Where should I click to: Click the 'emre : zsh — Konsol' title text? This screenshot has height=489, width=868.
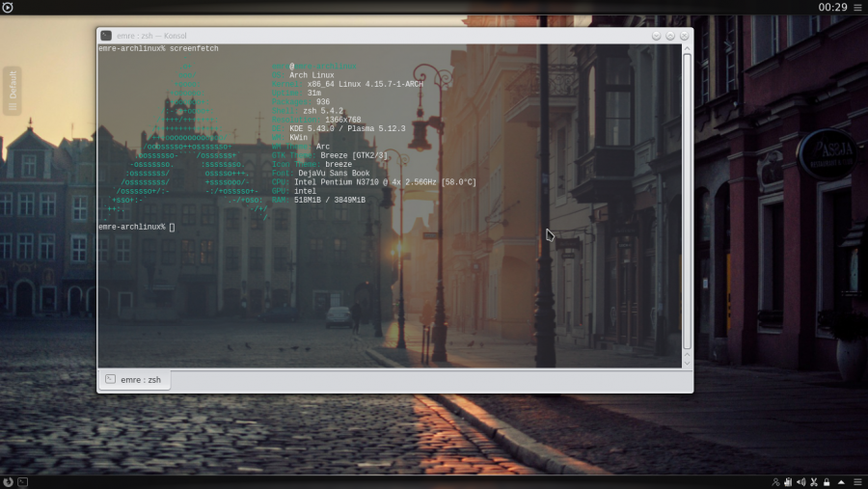(151, 36)
